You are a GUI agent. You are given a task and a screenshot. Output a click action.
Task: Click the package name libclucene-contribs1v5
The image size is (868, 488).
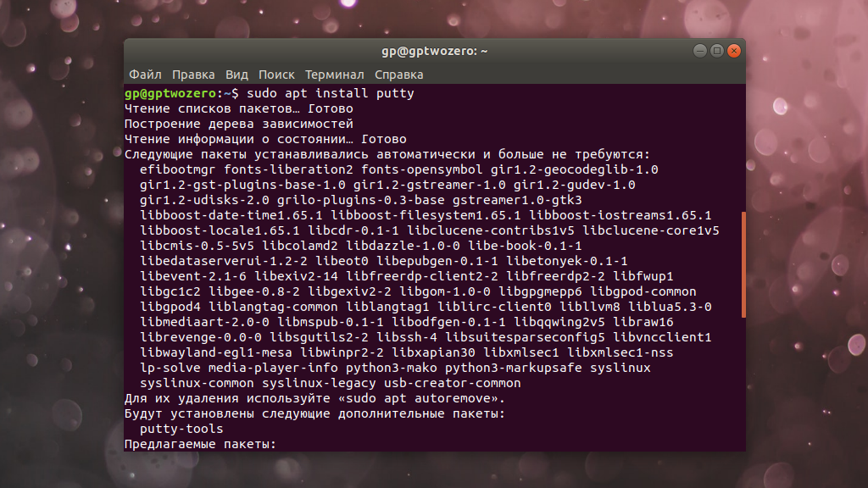point(491,230)
